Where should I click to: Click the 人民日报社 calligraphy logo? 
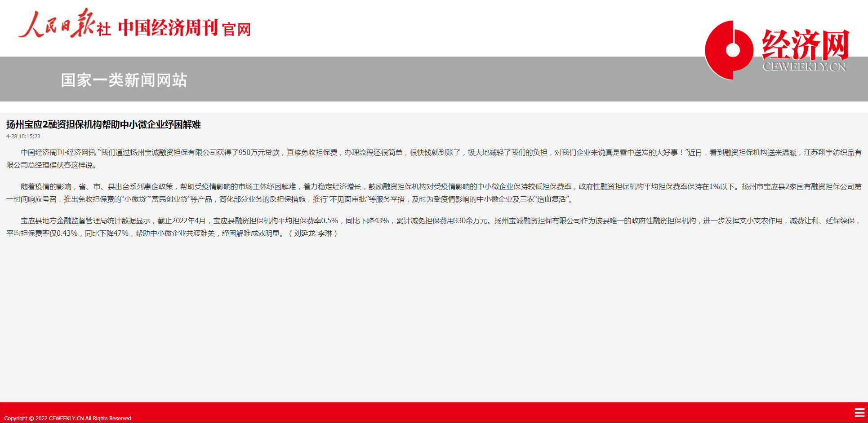[64, 24]
